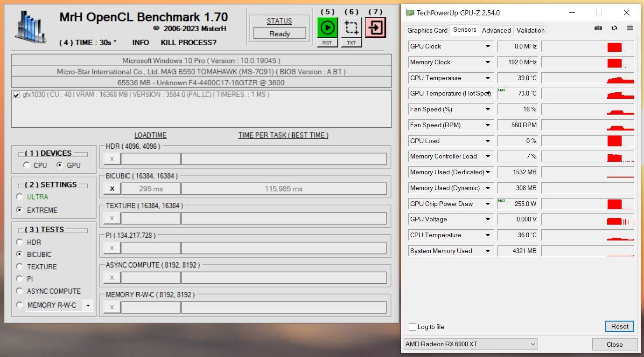The height and width of the screenshot is (357, 644).
Task: Open INFO in benchmark header
Action: pos(140,42)
